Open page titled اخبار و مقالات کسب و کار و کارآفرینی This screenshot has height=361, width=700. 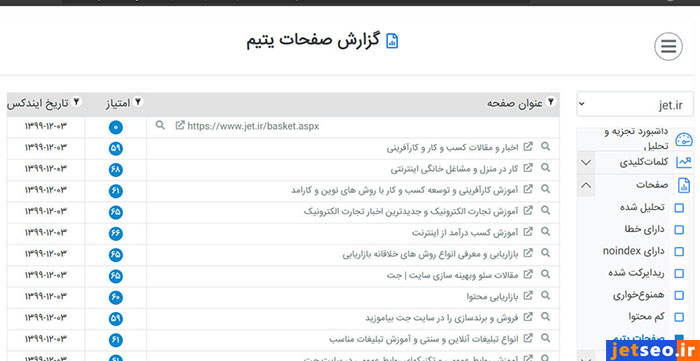(x=452, y=147)
